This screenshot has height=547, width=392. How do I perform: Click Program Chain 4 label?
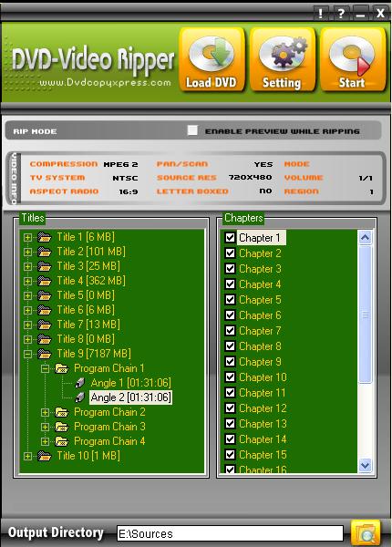(109, 441)
